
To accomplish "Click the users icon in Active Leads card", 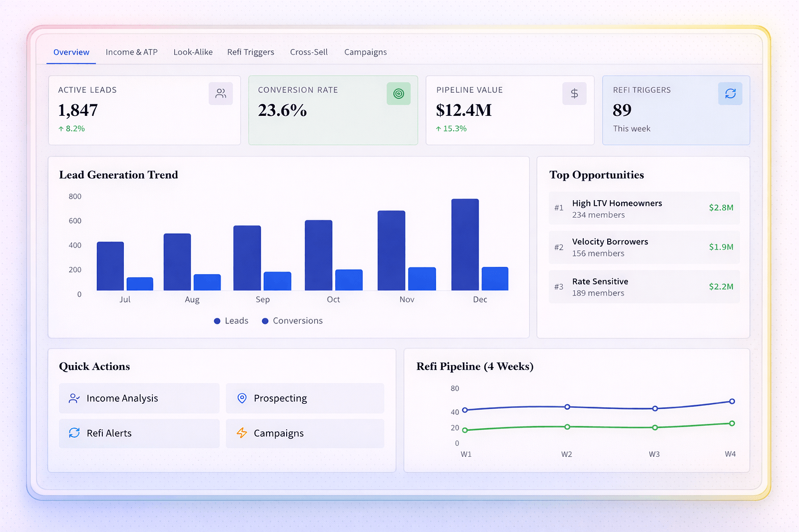I will click(x=221, y=93).
